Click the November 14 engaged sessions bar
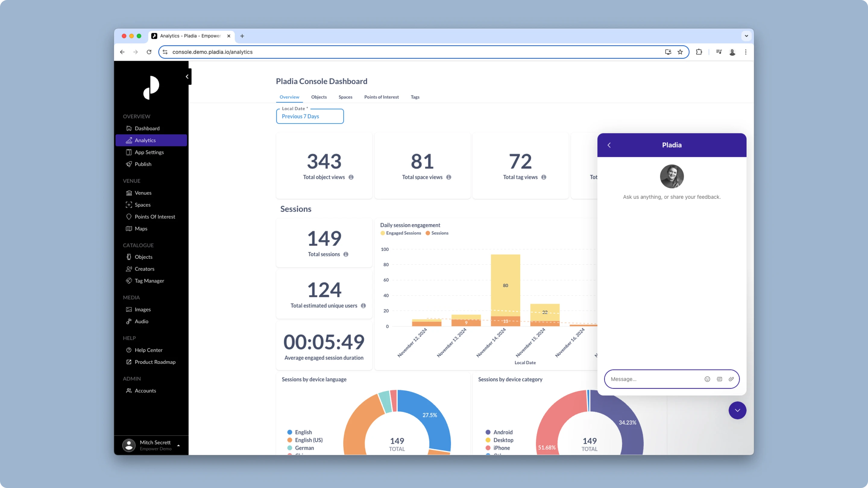The width and height of the screenshot is (868, 488). coord(505,285)
